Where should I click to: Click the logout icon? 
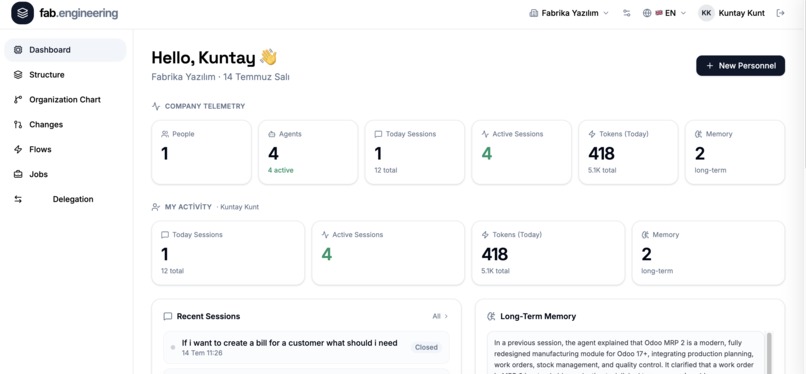(x=780, y=13)
